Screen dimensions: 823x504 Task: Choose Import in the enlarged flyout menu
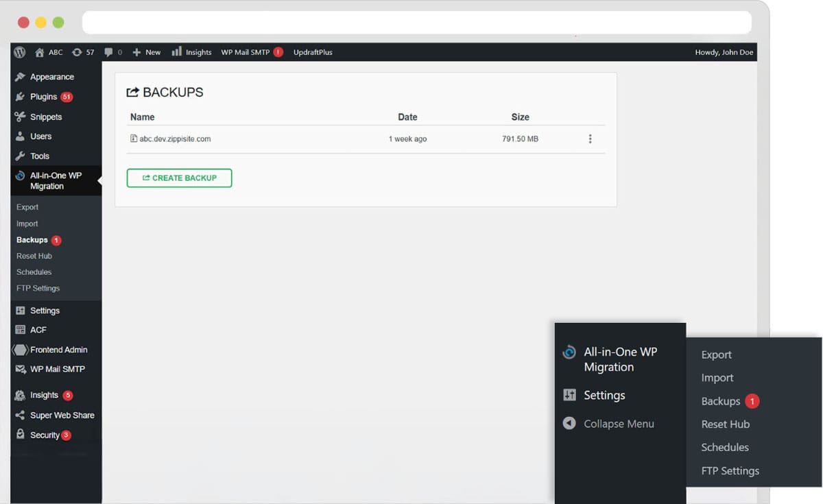coord(717,378)
